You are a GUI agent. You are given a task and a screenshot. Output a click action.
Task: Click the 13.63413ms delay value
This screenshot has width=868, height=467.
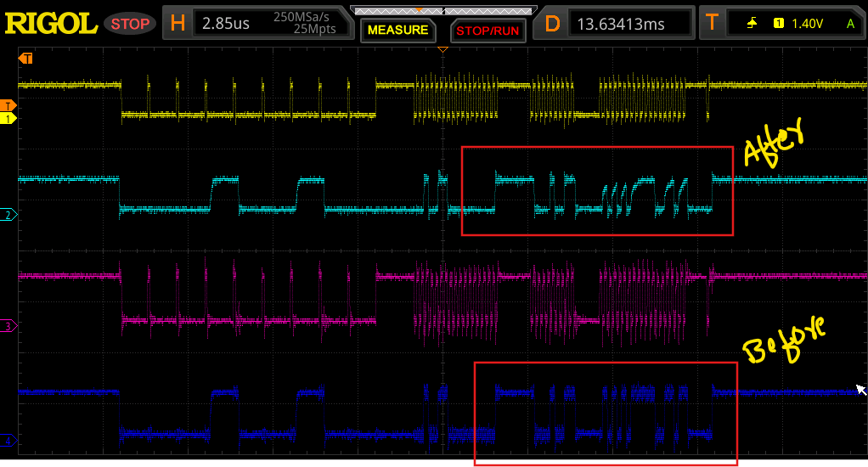pyautogui.click(x=621, y=24)
